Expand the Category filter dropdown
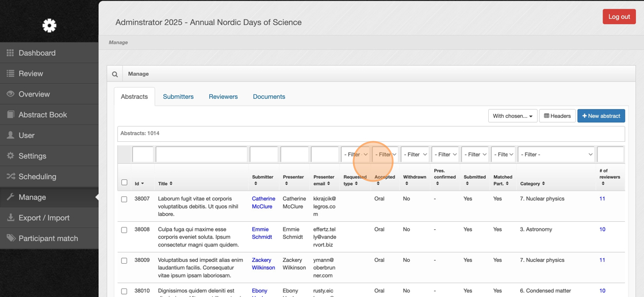The image size is (644, 297). click(556, 155)
